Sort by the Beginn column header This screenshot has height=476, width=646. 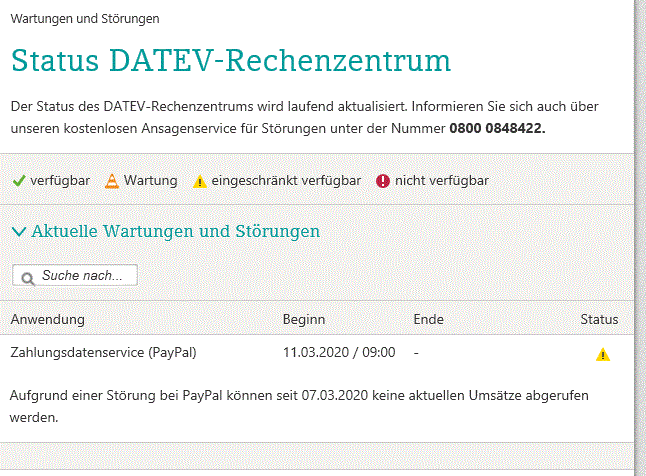[x=304, y=319]
